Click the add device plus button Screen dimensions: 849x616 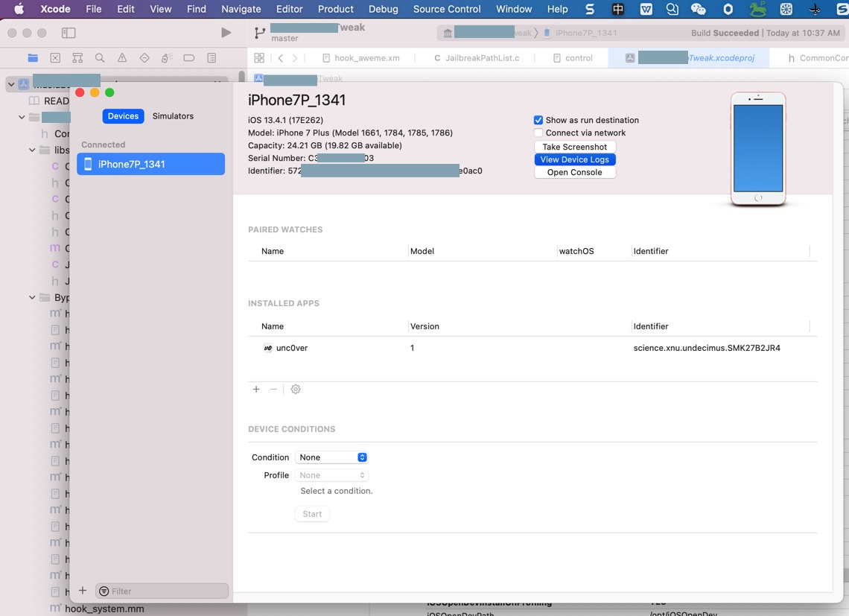click(x=83, y=591)
